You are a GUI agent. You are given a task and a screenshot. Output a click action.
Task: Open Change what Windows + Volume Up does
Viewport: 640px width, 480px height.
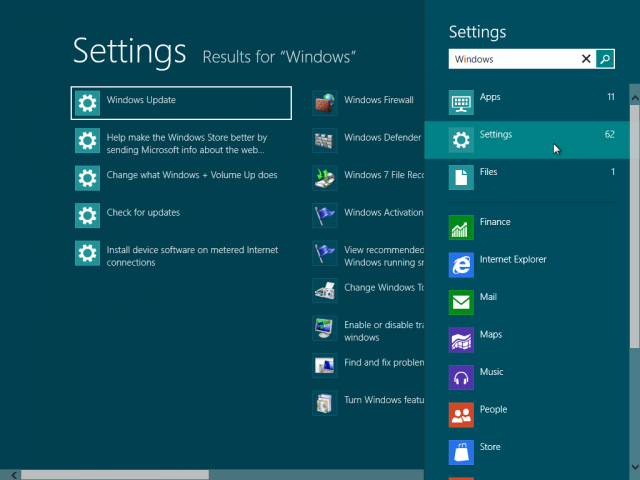(x=192, y=175)
